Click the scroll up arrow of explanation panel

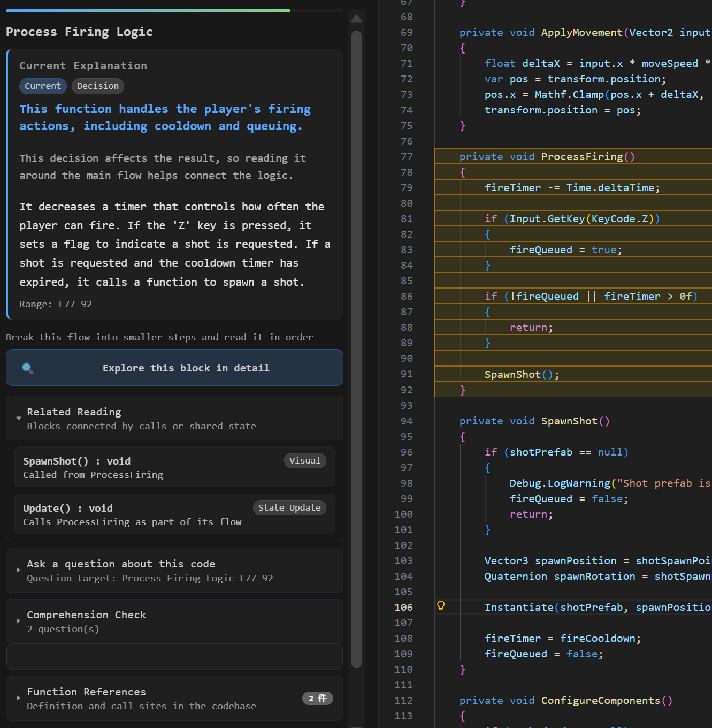[x=357, y=19]
